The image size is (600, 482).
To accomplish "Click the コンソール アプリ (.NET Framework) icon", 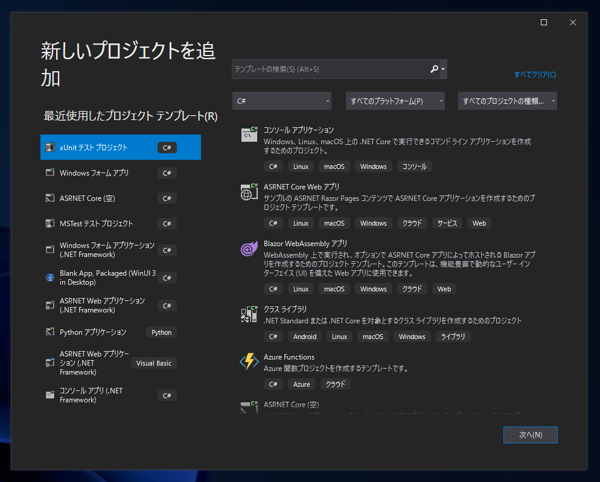I will [50, 395].
